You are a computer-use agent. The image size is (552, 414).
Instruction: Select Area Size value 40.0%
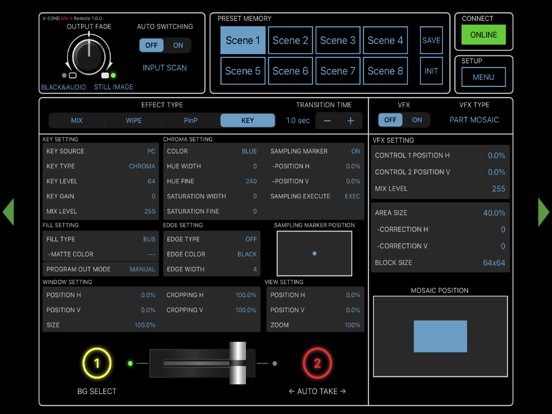[x=494, y=213]
